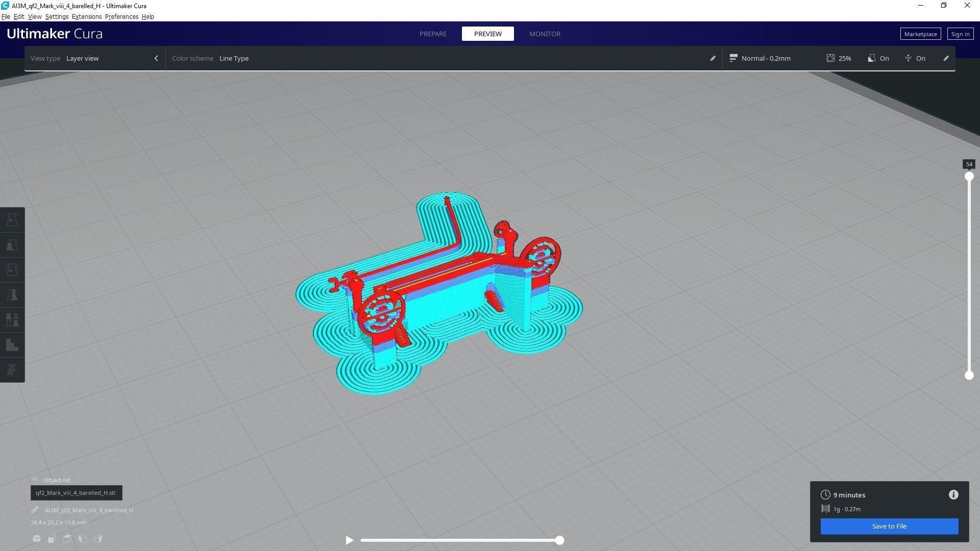
Task: Select the Move tool in left toolbar
Action: 12,220
